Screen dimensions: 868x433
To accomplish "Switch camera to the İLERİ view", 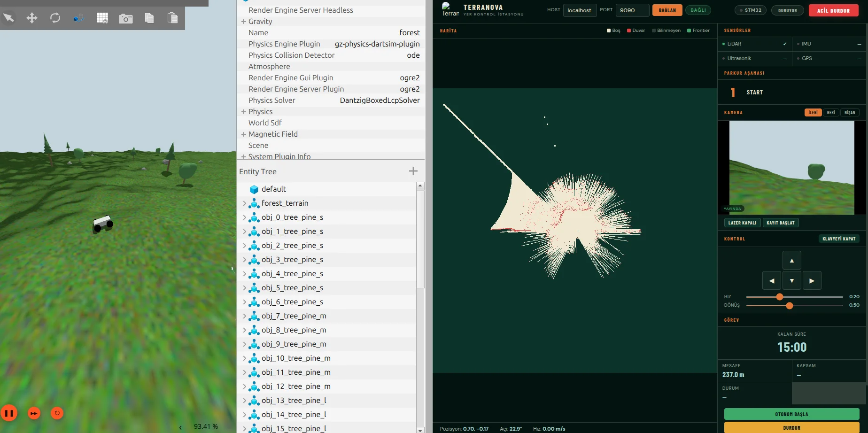I will (813, 113).
